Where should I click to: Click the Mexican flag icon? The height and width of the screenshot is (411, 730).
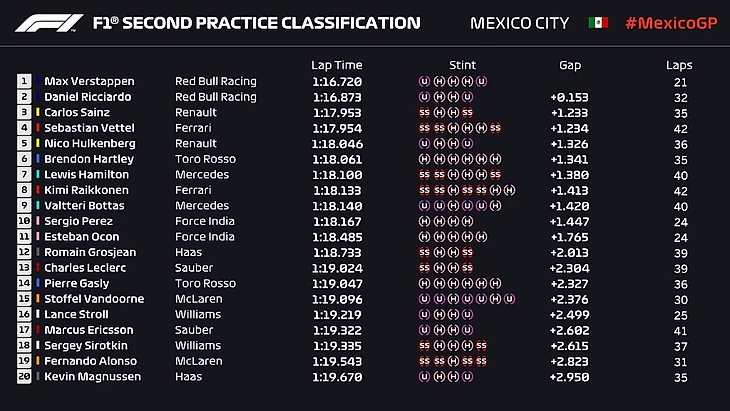pyautogui.click(x=598, y=23)
